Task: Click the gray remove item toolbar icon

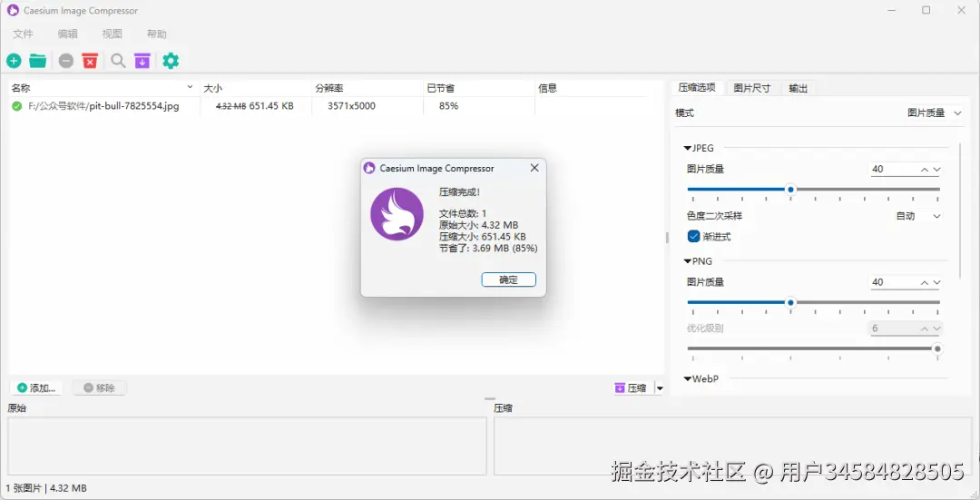Action: 66,61
